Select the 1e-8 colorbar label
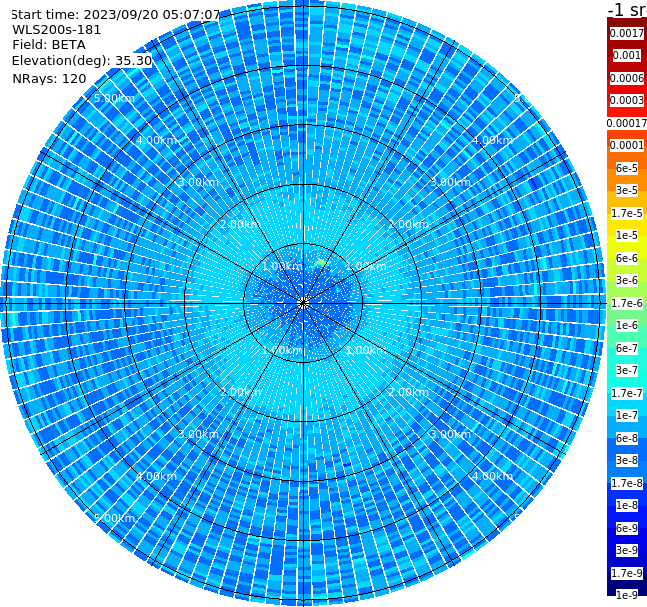647x607 pixels. click(627, 505)
